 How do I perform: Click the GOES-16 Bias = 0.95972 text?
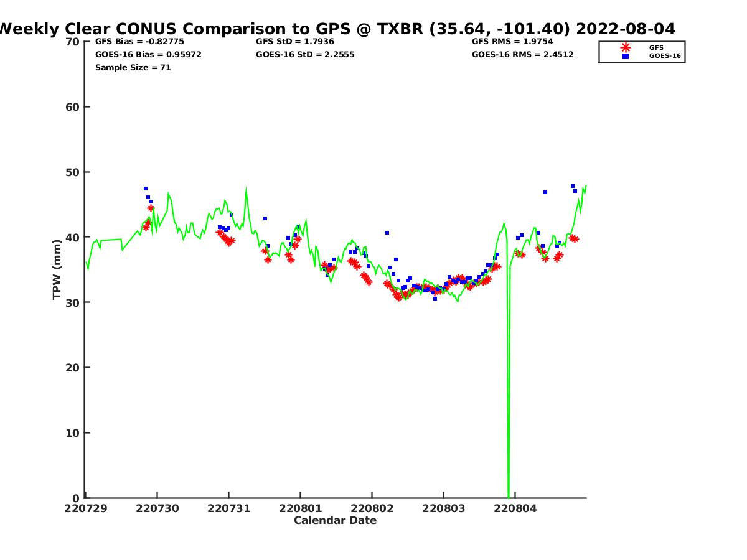coord(148,55)
